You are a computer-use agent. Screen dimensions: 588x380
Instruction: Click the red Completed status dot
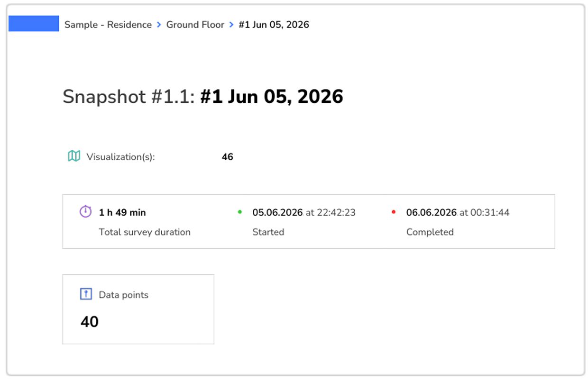pos(394,212)
